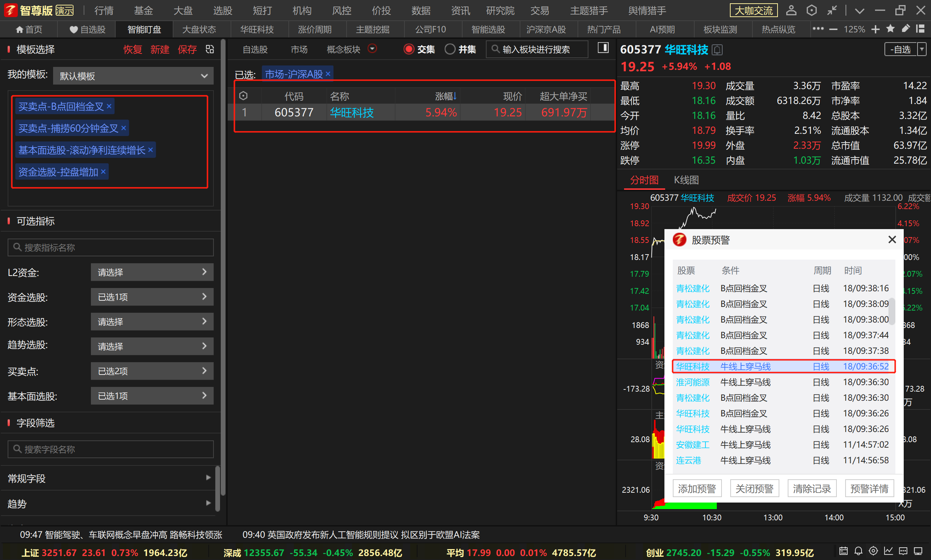This screenshot has height=560, width=931.
Task: Switch to the K线图 tab
Action: coord(686,180)
